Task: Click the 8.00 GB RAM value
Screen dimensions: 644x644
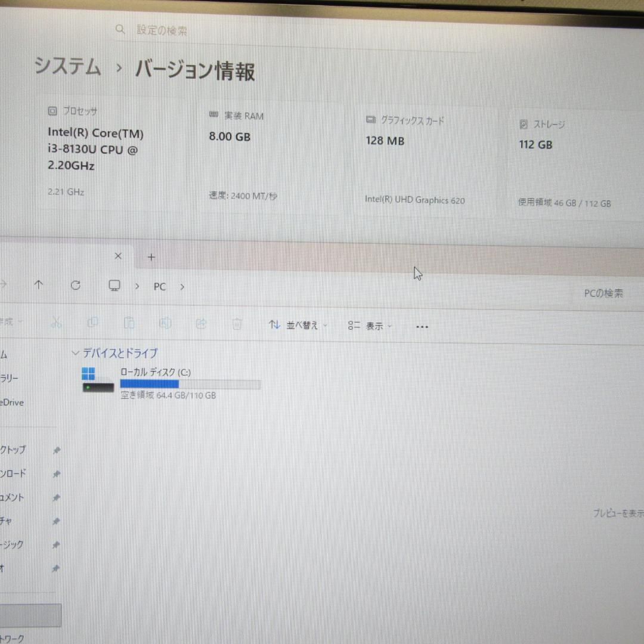Action: click(x=230, y=137)
